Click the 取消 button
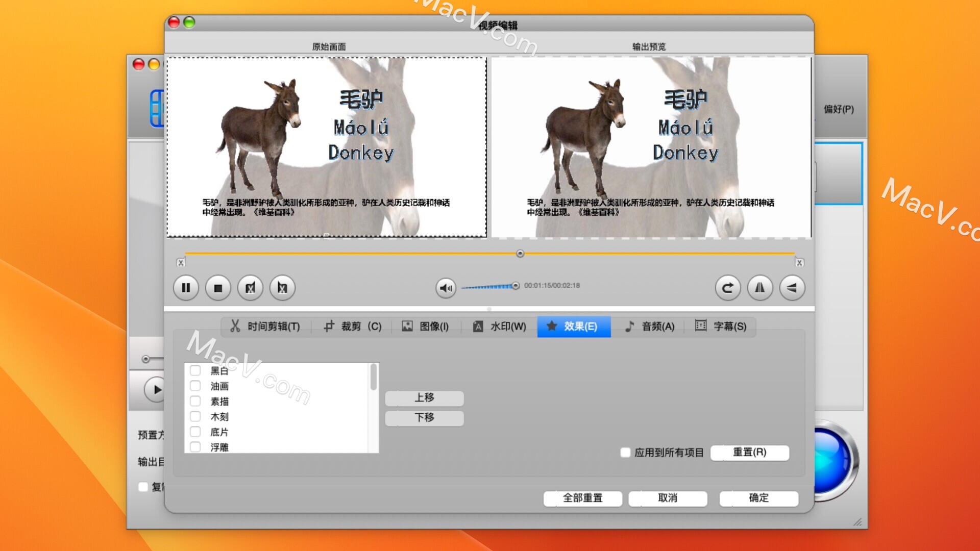This screenshot has width=980, height=551. point(668,498)
